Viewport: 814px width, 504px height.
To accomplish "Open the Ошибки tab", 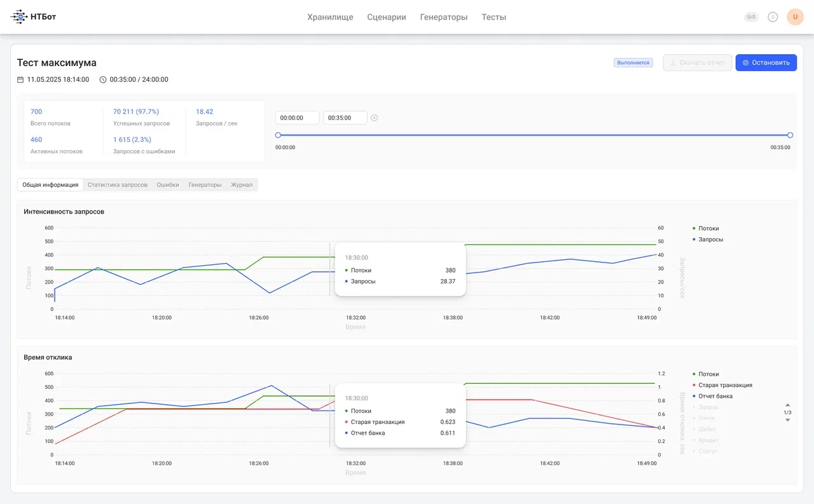I will (x=168, y=185).
